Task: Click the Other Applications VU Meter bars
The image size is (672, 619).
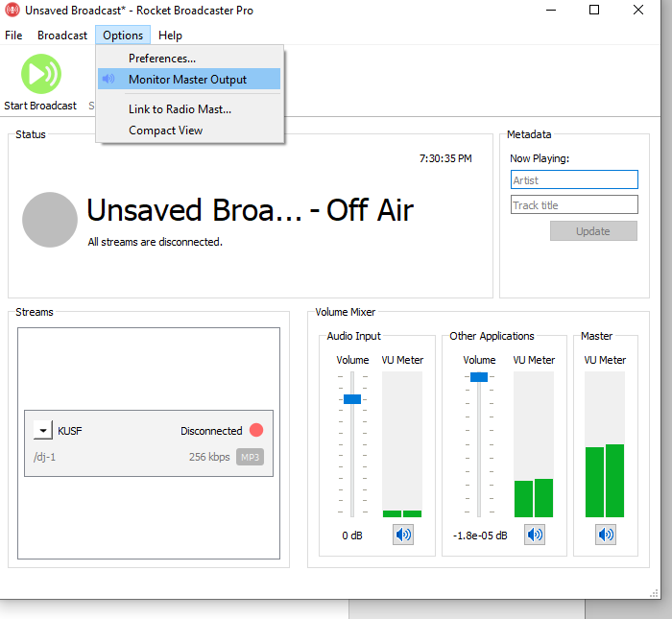Action: [x=534, y=444]
